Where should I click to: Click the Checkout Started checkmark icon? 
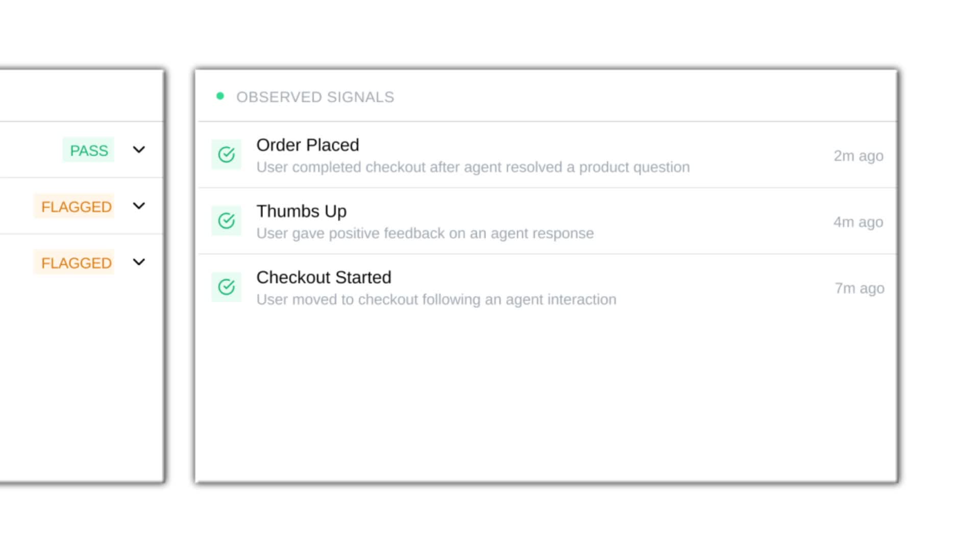(x=226, y=287)
